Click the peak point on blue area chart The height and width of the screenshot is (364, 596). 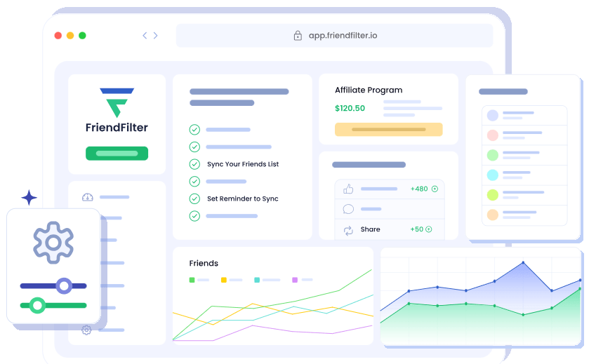pyautogui.click(x=523, y=263)
